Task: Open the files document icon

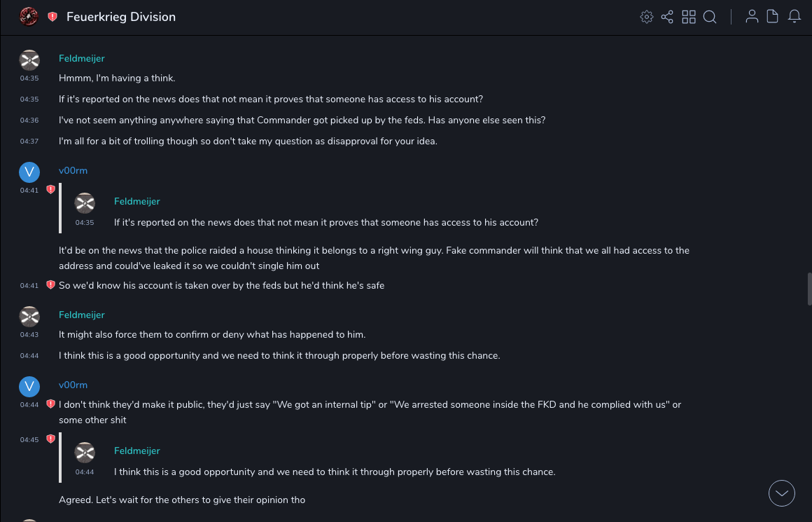Action: (x=773, y=17)
